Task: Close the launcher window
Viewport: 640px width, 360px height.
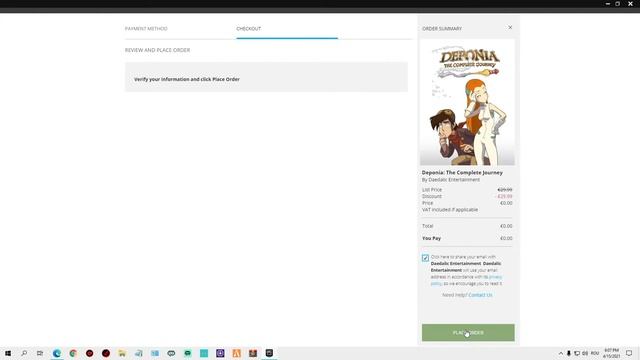Action: click(630, 4)
